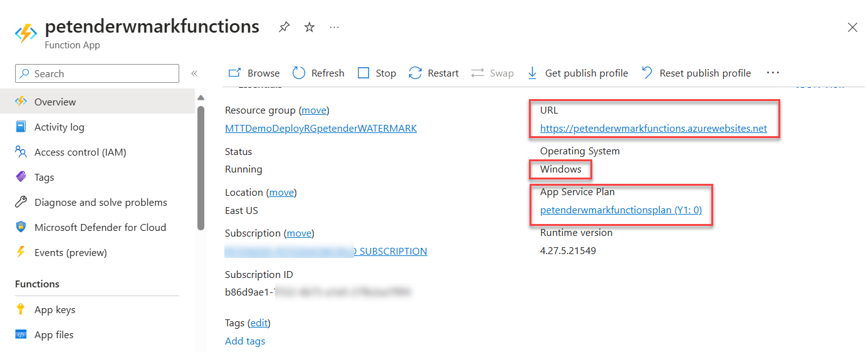
Task: Click edit link next to Tags
Action: tap(259, 323)
